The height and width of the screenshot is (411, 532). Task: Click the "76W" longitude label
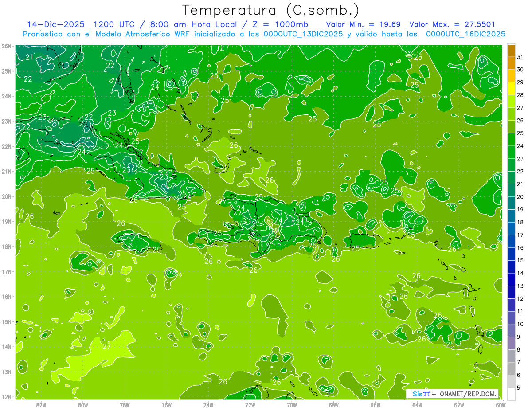(166, 404)
